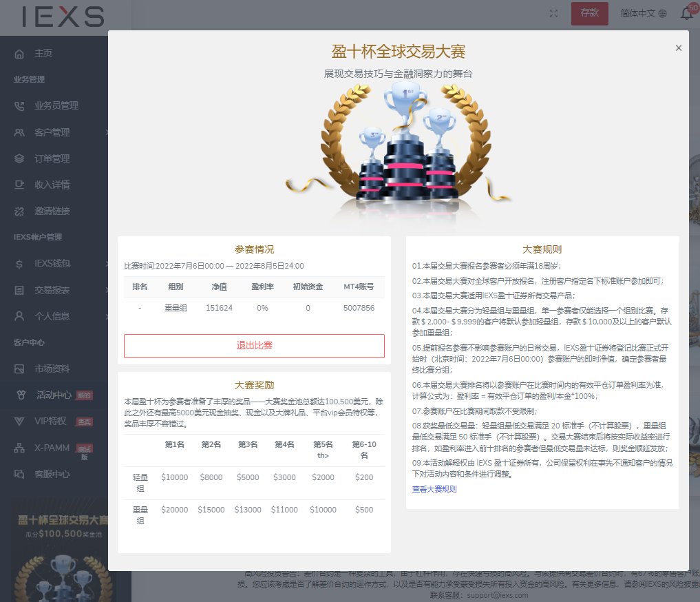The width and height of the screenshot is (700, 602).
Task: Expand the 交易报表 submenu arrow
Action: [x=107, y=290]
